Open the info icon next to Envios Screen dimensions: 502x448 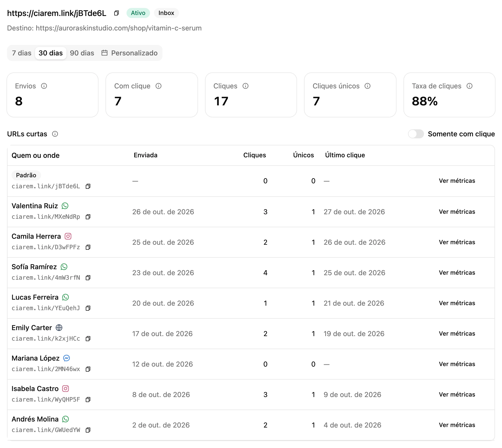click(44, 86)
